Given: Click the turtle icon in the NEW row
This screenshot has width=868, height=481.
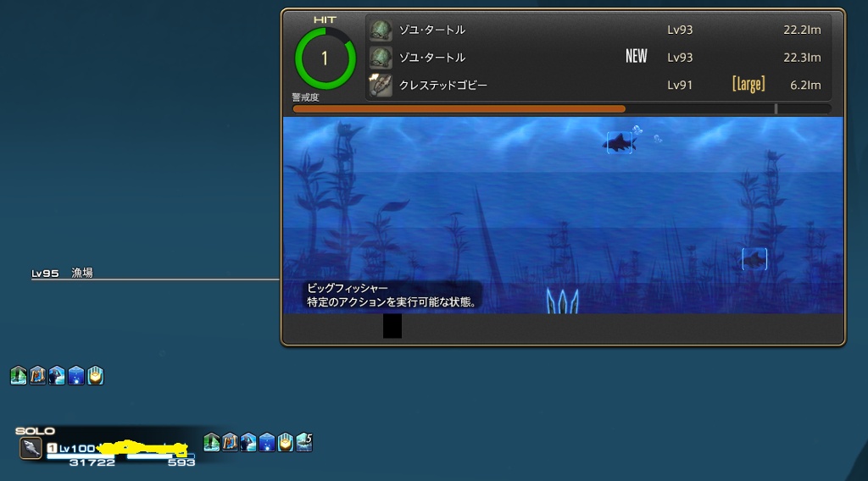Looking at the screenshot, I should tap(381, 58).
